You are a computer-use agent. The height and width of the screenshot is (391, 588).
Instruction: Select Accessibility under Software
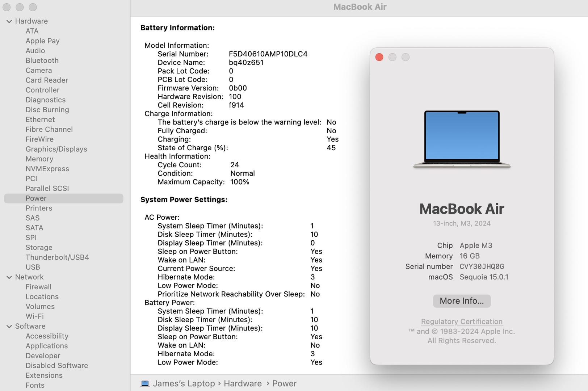click(x=47, y=336)
